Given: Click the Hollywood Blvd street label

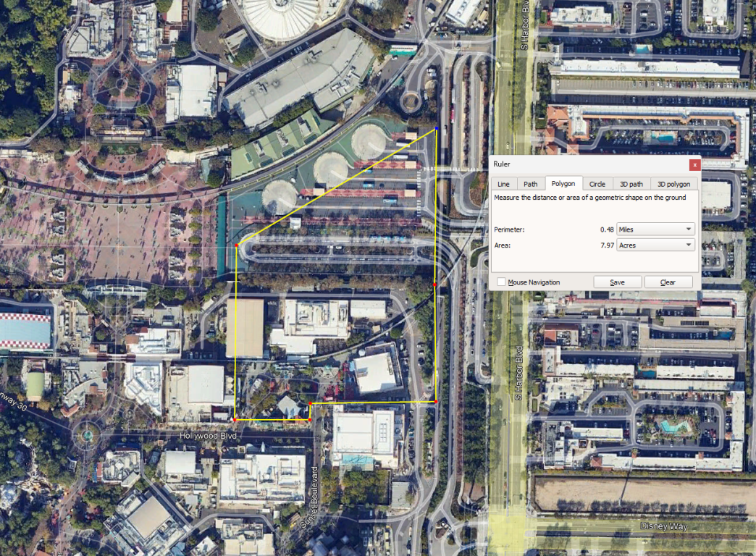Looking at the screenshot, I should 207,437.
